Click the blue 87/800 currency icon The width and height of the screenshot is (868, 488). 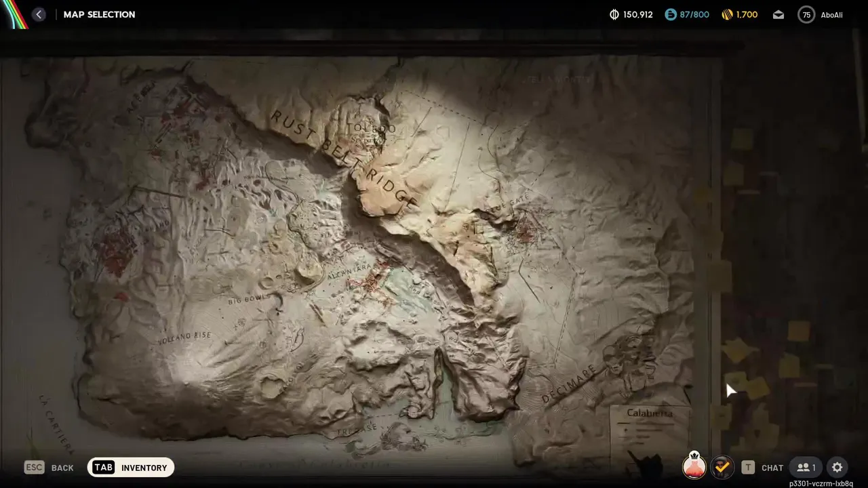tap(670, 14)
